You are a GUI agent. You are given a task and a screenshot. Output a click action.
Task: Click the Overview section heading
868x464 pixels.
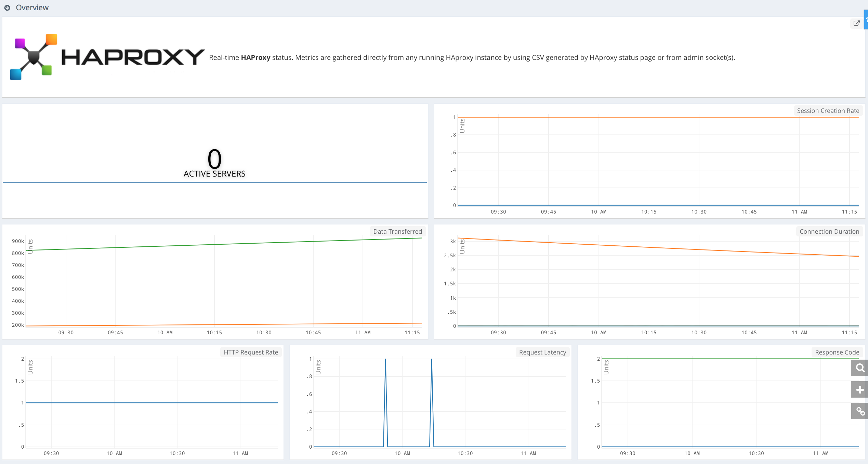pos(32,8)
